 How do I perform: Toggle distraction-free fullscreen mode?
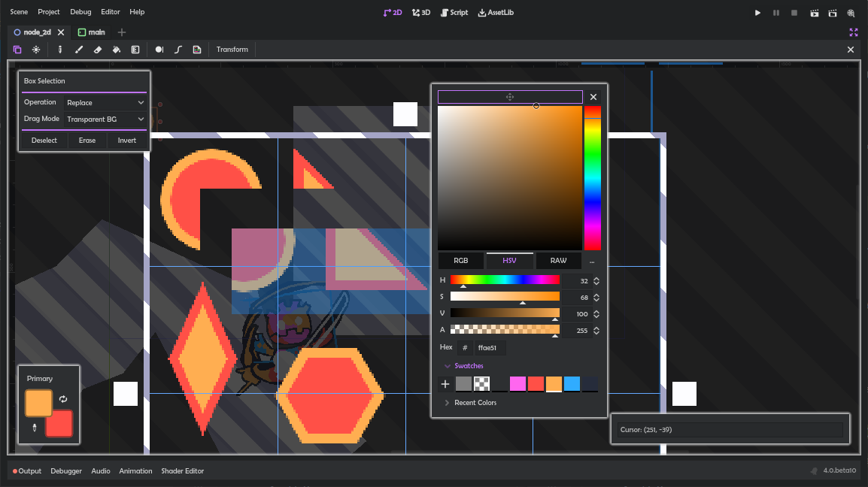pyautogui.click(x=853, y=32)
